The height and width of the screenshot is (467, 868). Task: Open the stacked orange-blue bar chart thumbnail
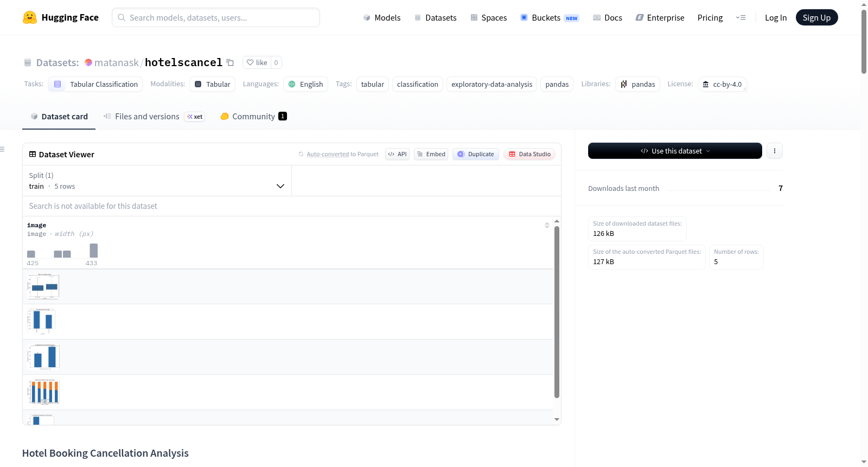(x=43, y=392)
